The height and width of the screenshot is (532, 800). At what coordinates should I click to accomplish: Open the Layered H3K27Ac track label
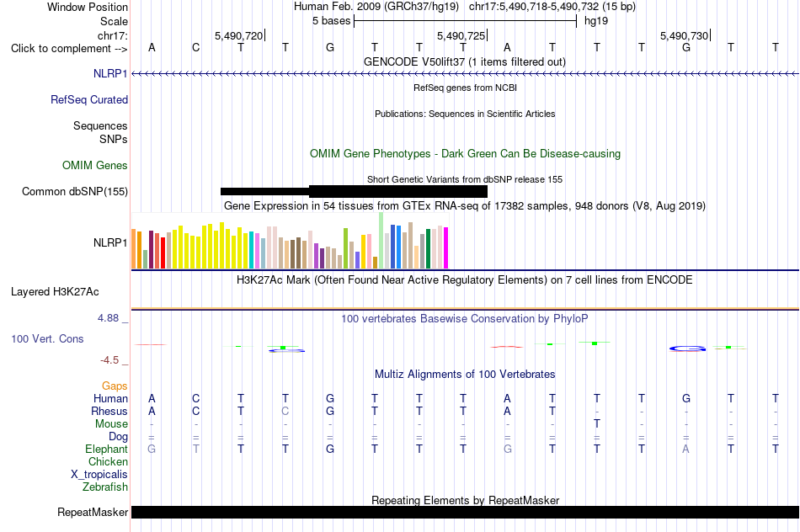[55, 292]
